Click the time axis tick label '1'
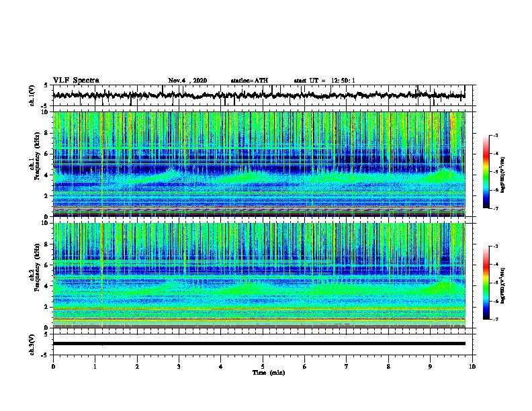The height and width of the screenshot is (411, 532). (x=95, y=367)
